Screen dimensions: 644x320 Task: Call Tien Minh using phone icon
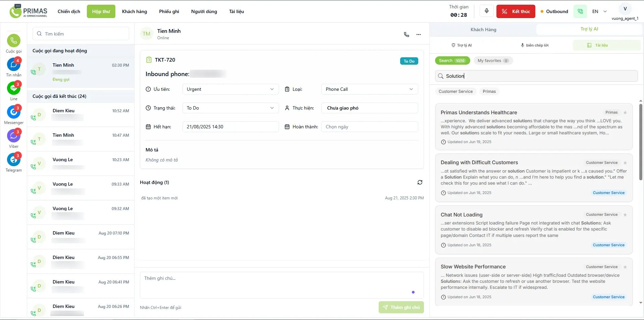coord(406,35)
